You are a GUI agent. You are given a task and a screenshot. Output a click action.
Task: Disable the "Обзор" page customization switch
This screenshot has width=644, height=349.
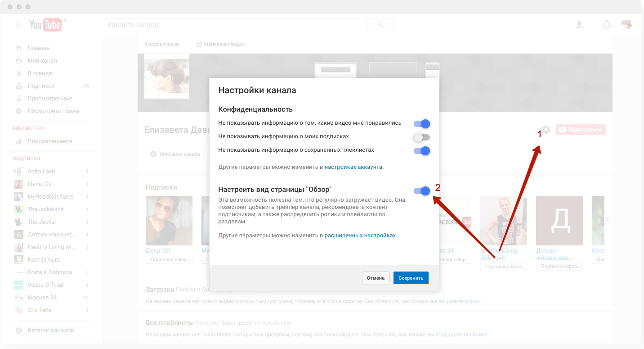[x=422, y=191]
